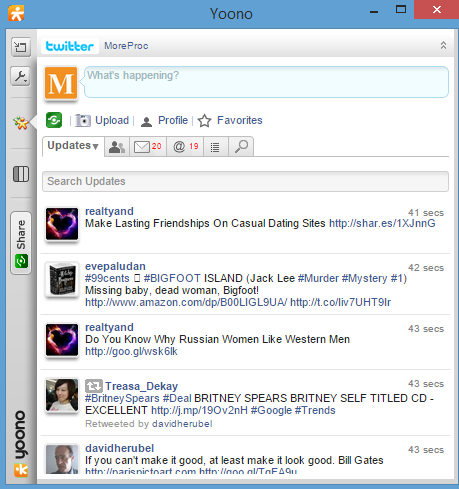Image resolution: width=459 pixels, height=489 pixels.
Task: Open davidherubel username on Bill Gates tweet
Action: click(x=119, y=448)
